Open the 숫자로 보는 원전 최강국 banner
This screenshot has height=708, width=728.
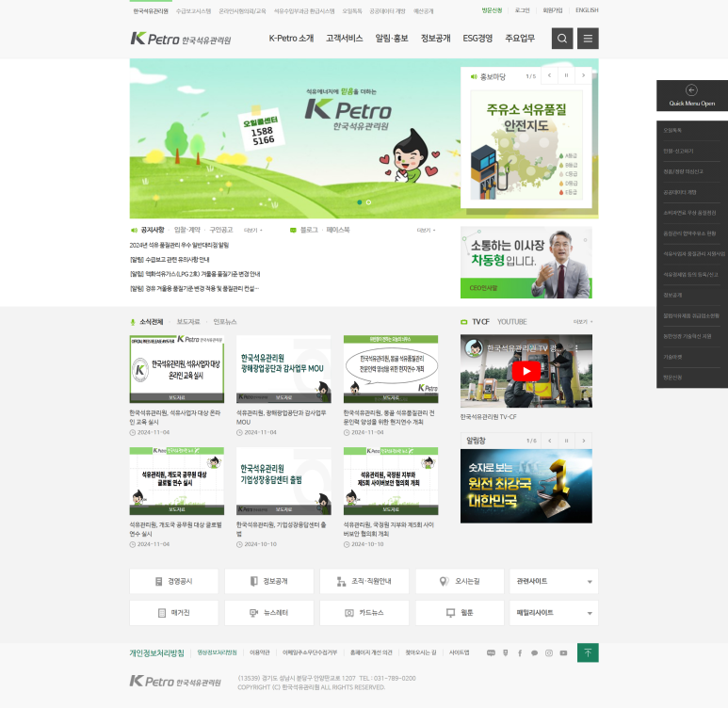click(x=526, y=486)
